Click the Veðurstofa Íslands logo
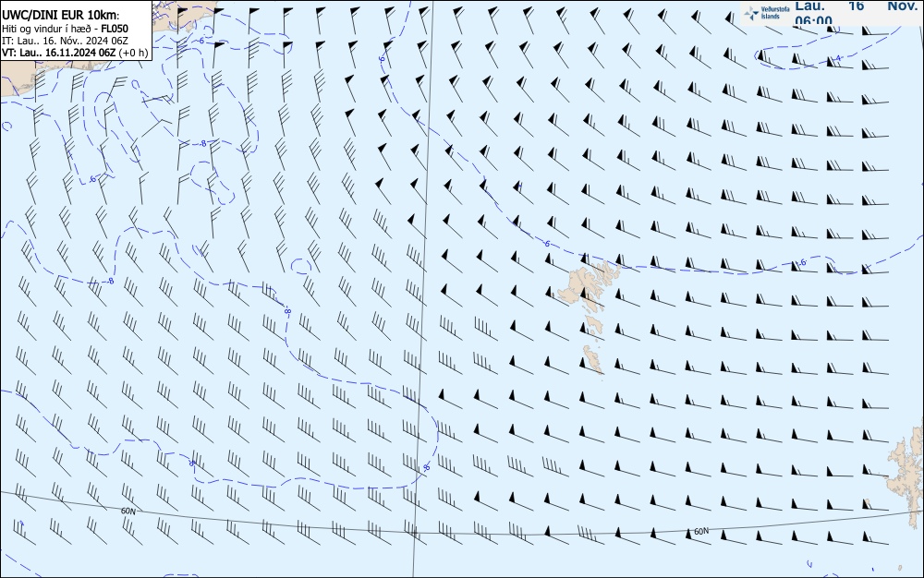The image size is (924, 578). [x=766, y=12]
